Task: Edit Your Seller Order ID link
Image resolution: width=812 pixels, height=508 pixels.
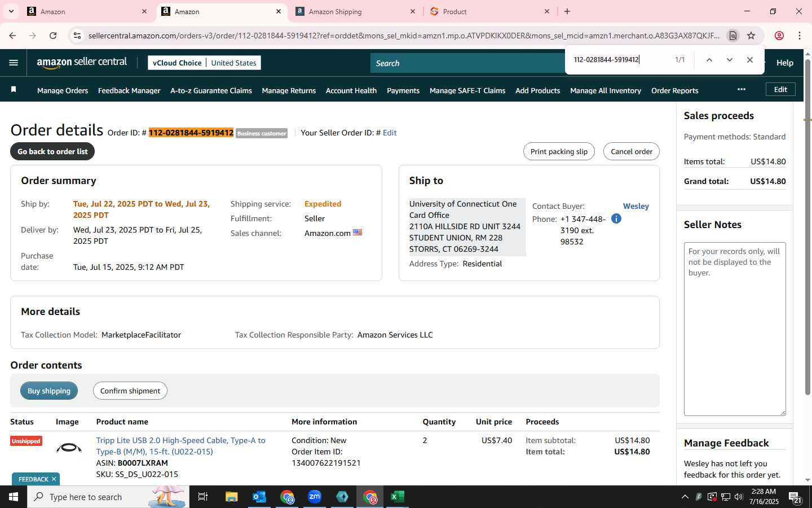Action: point(390,133)
